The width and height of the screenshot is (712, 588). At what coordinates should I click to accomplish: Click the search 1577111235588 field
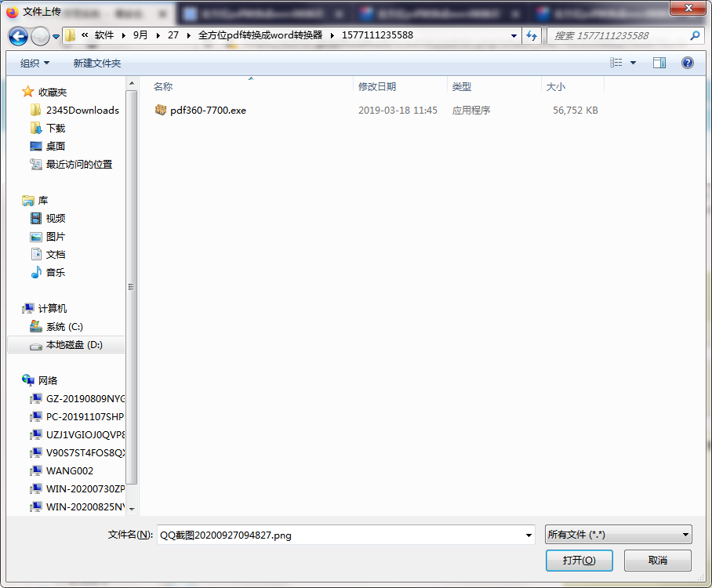(618, 35)
